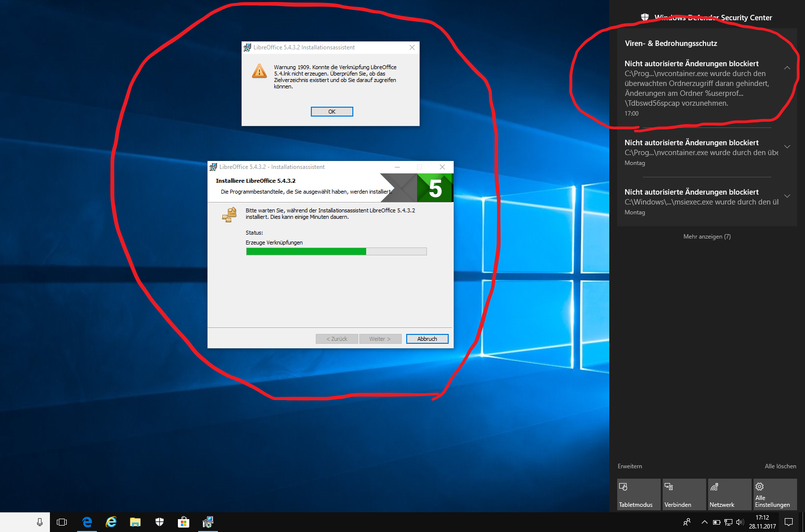
Task: Click the volume speaker icon in tray
Action: pos(740,522)
